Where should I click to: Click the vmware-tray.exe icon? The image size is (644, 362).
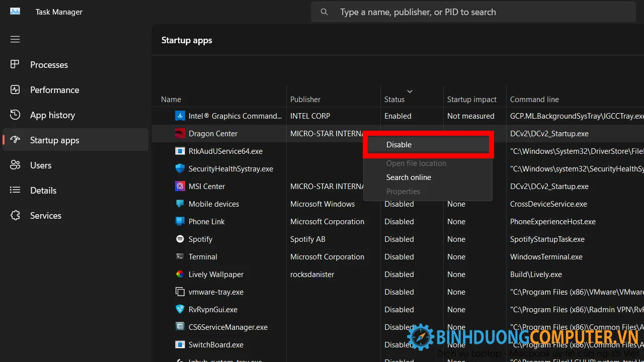pyautogui.click(x=180, y=292)
